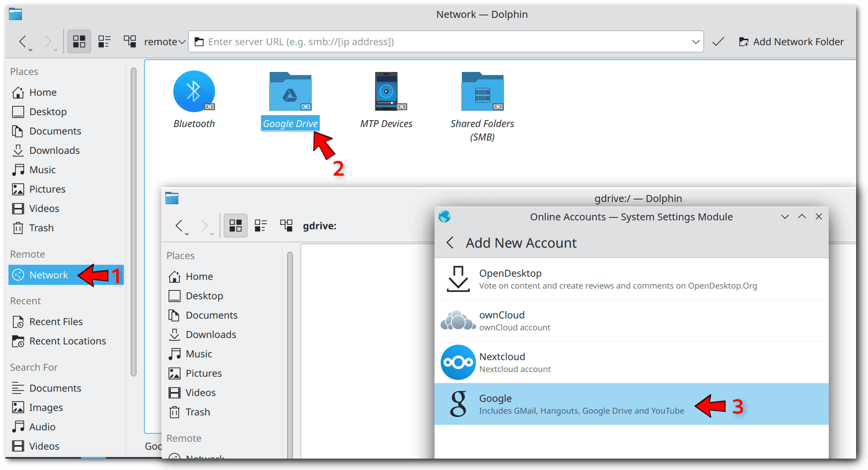The height and width of the screenshot is (470, 868).
Task: Switch to compact view mode in toolbar
Action: coord(104,42)
